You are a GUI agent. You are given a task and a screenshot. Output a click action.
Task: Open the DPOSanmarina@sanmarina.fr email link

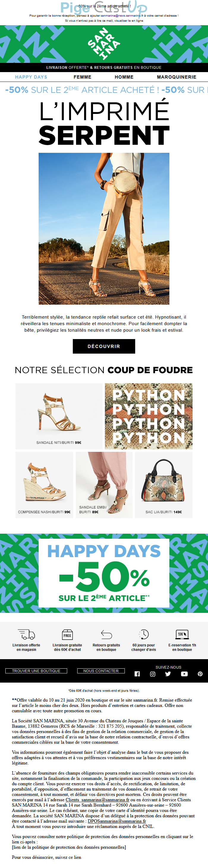(117, 821)
